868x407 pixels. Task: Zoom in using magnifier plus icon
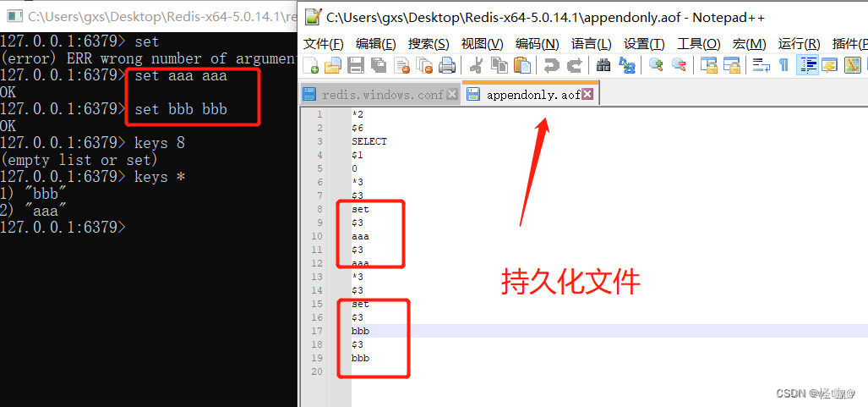pyautogui.click(x=656, y=65)
